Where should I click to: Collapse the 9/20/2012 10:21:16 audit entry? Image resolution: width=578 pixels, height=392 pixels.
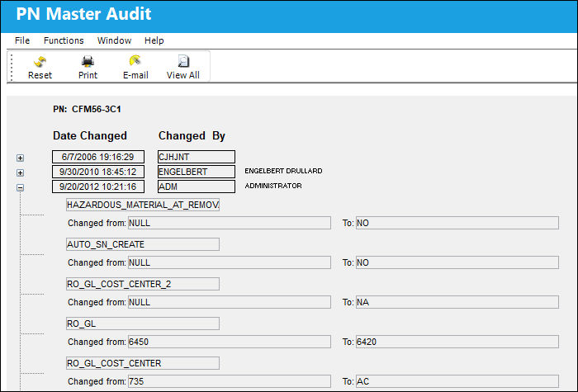[21, 188]
